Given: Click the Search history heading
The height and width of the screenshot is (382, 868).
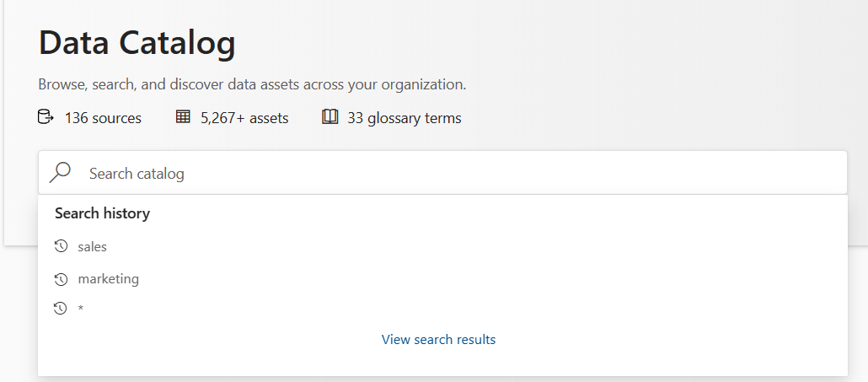Looking at the screenshot, I should (102, 213).
